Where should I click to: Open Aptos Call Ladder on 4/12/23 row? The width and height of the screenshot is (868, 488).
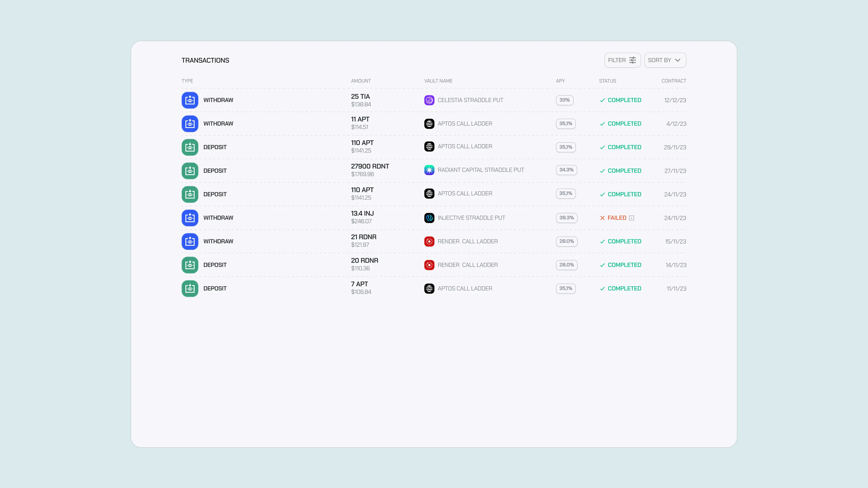tap(465, 124)
